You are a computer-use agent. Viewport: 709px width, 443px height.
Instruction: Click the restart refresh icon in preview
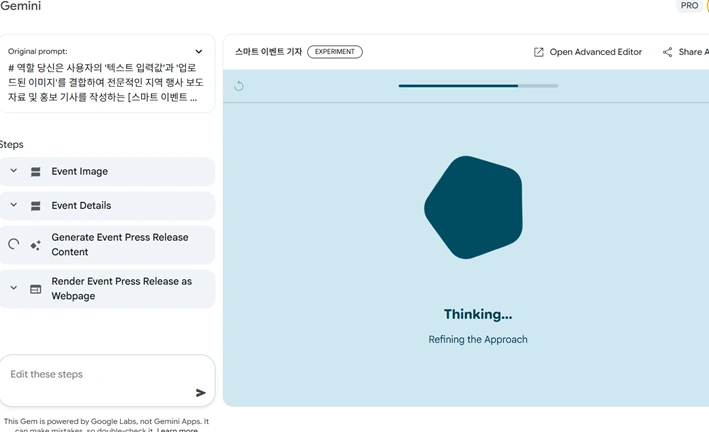[239, 86]
